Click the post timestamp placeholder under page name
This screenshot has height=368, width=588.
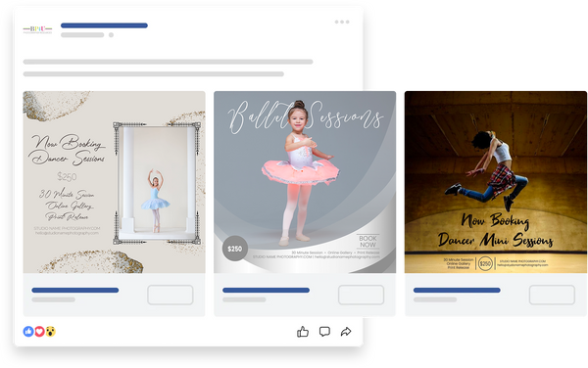click(82, 35)
